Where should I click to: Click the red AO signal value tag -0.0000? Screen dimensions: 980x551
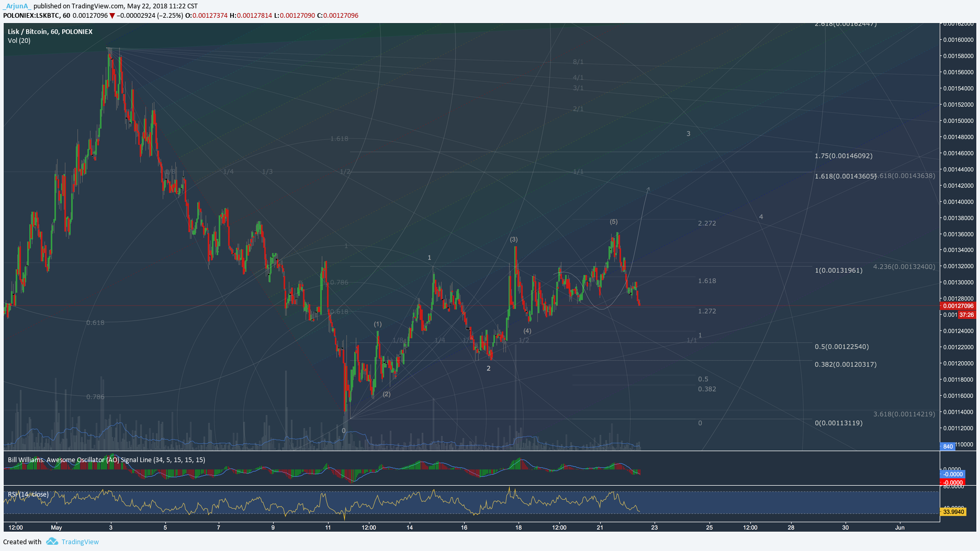pyautogui.click(x=952, y=483)
